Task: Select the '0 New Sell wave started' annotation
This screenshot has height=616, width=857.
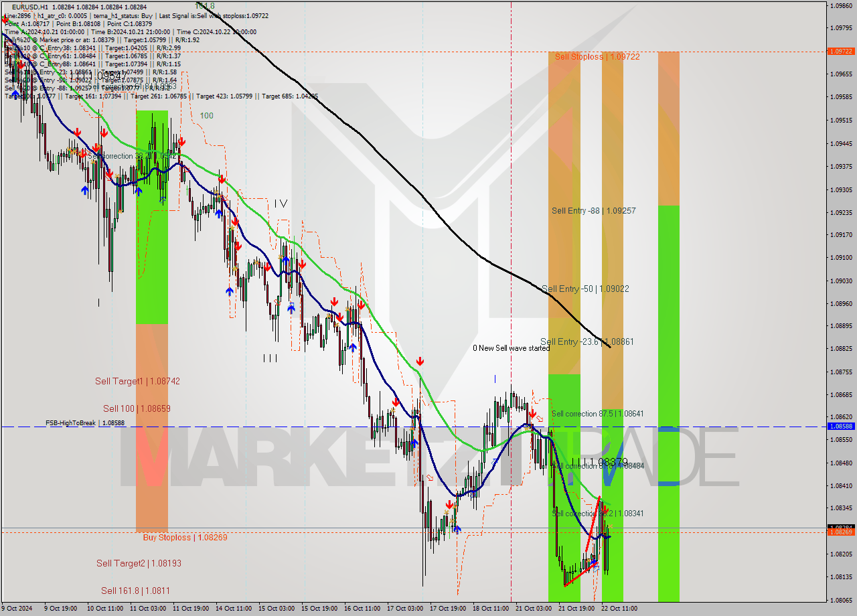Action: tap(511, 348)
